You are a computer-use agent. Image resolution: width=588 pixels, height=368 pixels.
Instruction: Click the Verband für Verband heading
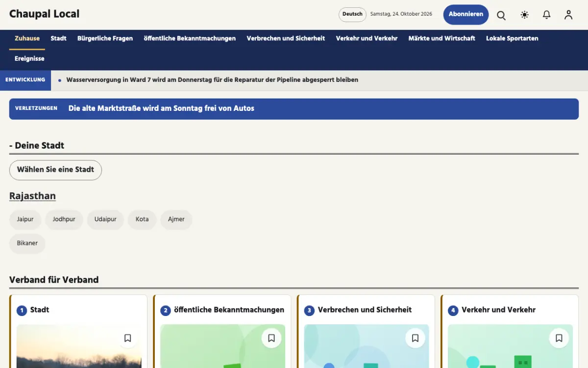pyautogui.click(x=54, y=280)
